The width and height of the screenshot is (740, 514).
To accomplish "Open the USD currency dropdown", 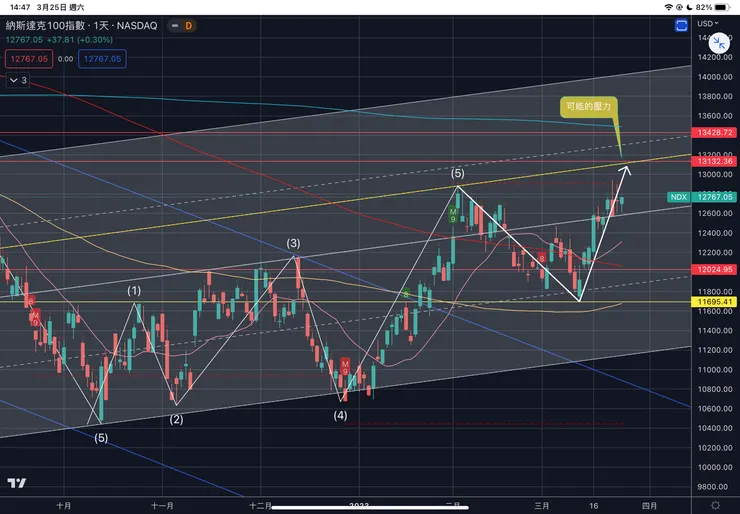I will (x=707, y=23).
